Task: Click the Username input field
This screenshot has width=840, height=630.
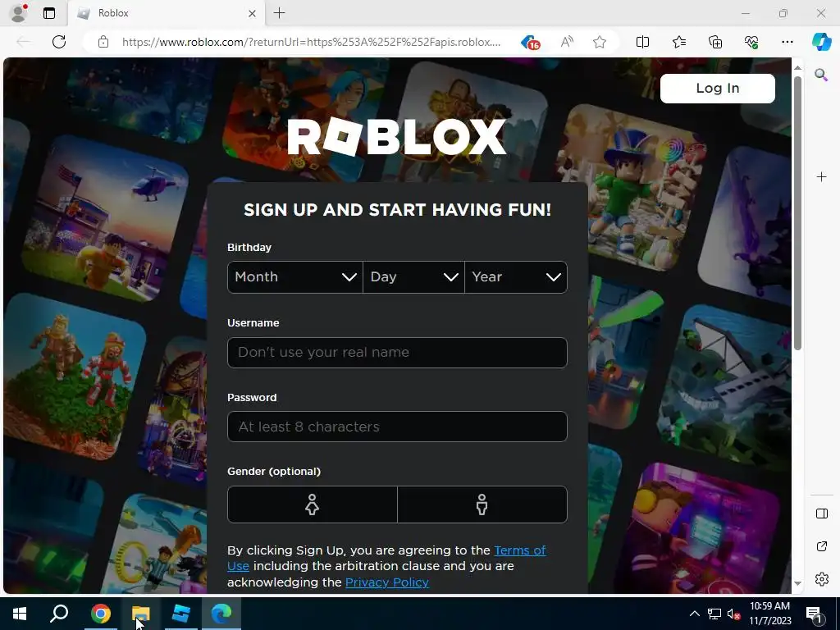Action: [x=397, y=353]
